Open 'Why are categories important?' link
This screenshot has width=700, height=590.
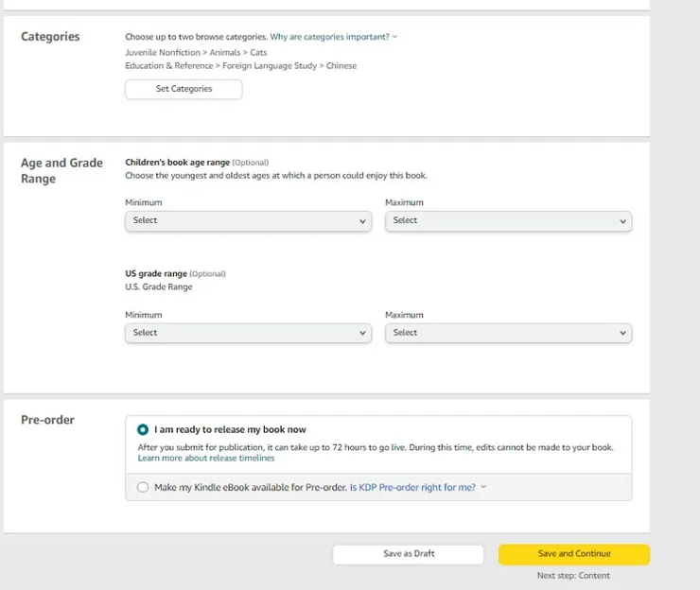point(329,37)
